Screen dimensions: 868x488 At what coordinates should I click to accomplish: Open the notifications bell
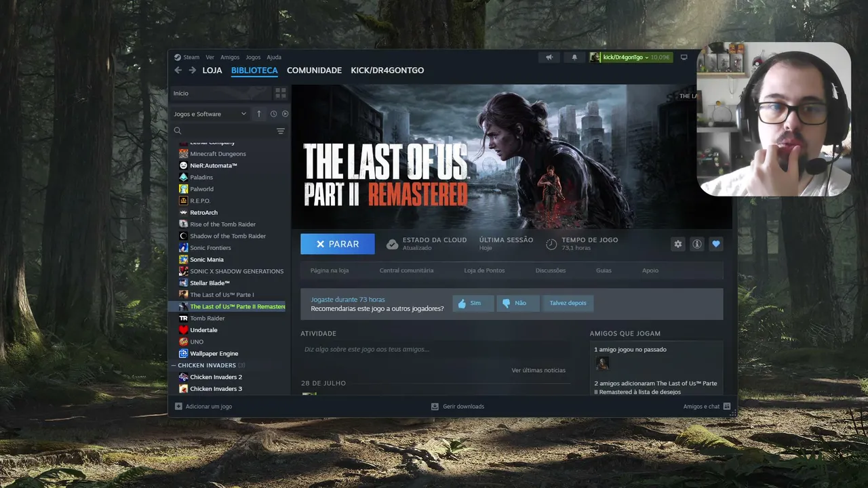(x=574, y=58)
